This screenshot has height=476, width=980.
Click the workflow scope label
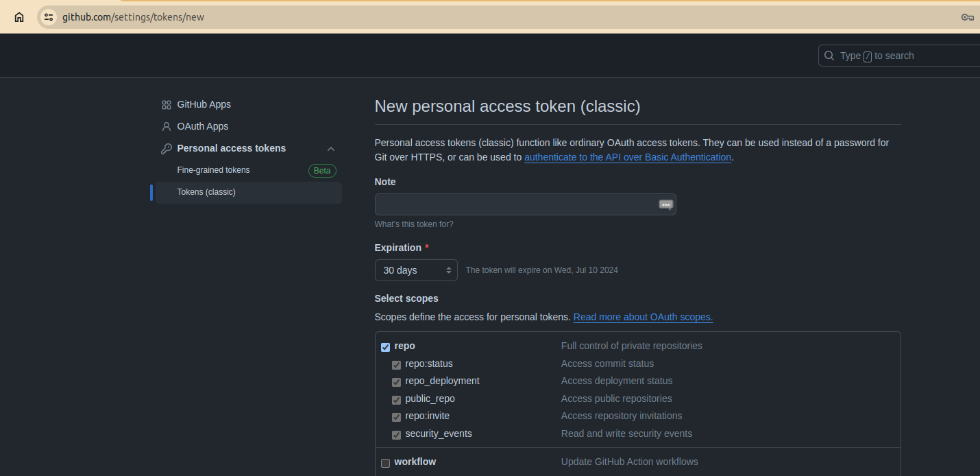click(x=415, y=462)
